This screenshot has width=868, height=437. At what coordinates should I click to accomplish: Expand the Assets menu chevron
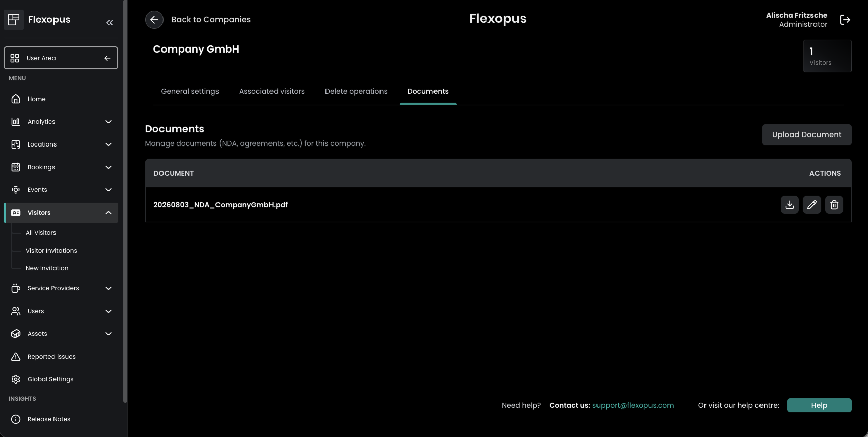[108, 334]
